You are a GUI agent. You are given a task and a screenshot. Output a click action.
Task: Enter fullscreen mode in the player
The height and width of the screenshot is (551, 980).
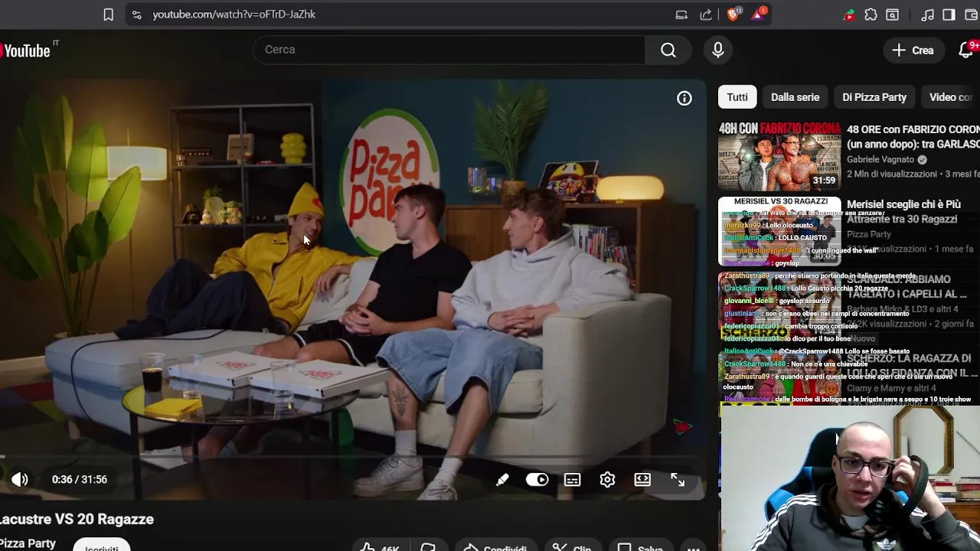[x=678, y=480]
